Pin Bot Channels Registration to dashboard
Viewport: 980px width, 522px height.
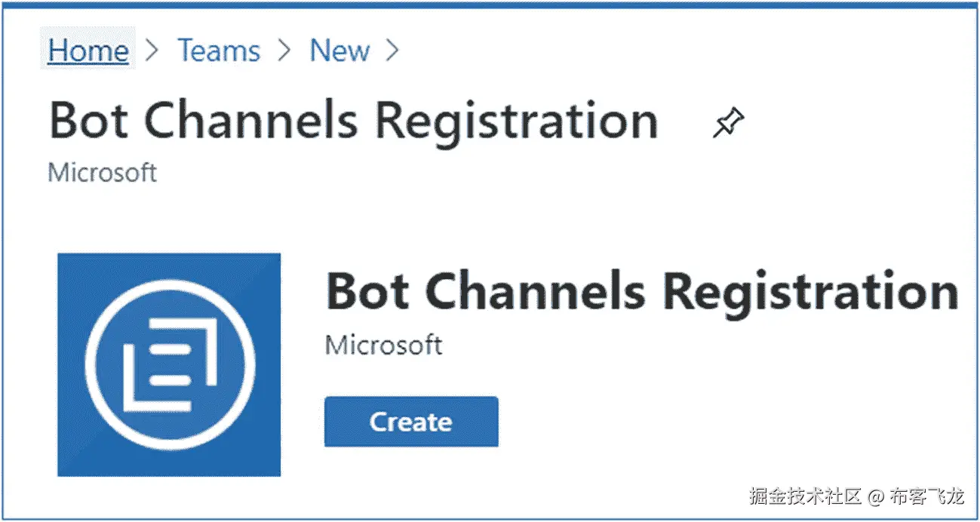click(728, 123)
